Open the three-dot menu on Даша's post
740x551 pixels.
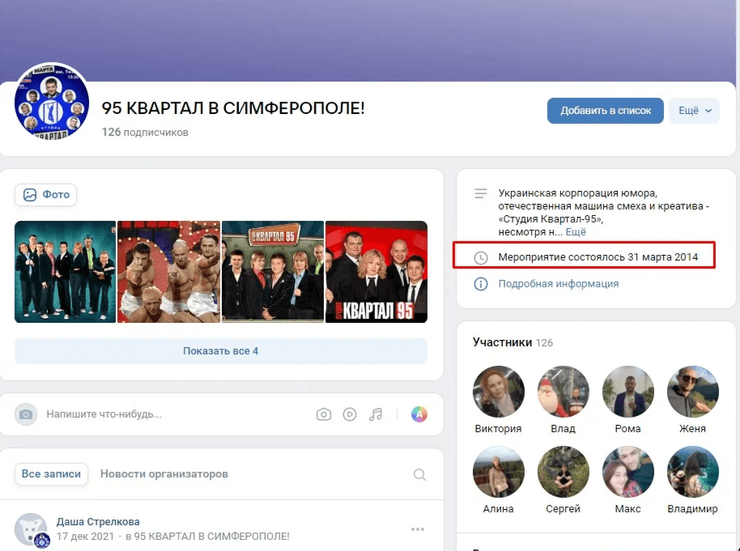418,529
